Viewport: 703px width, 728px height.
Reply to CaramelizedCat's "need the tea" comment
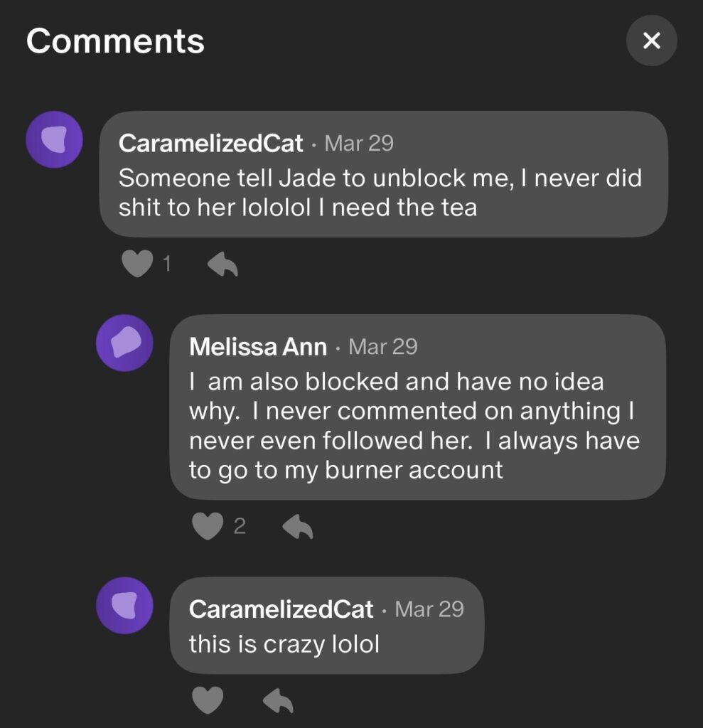pyautogui.click(x=222, y=264)
